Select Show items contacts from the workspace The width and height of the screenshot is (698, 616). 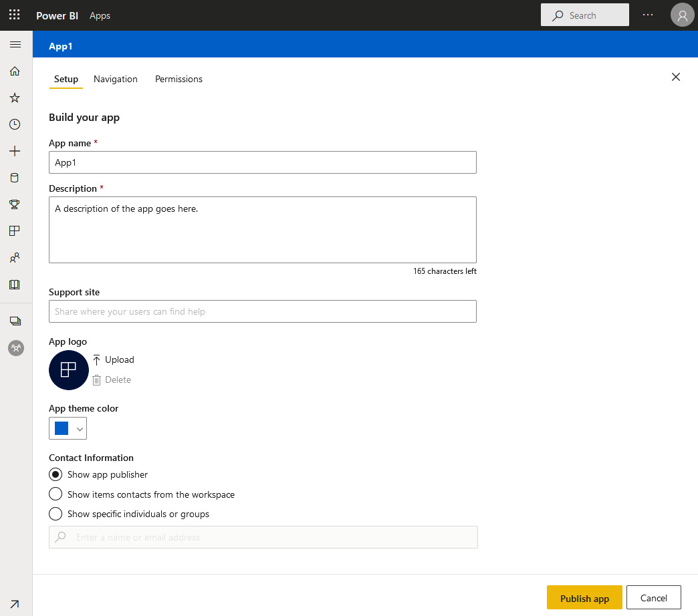pyautogui.click(x=56, y=494)
